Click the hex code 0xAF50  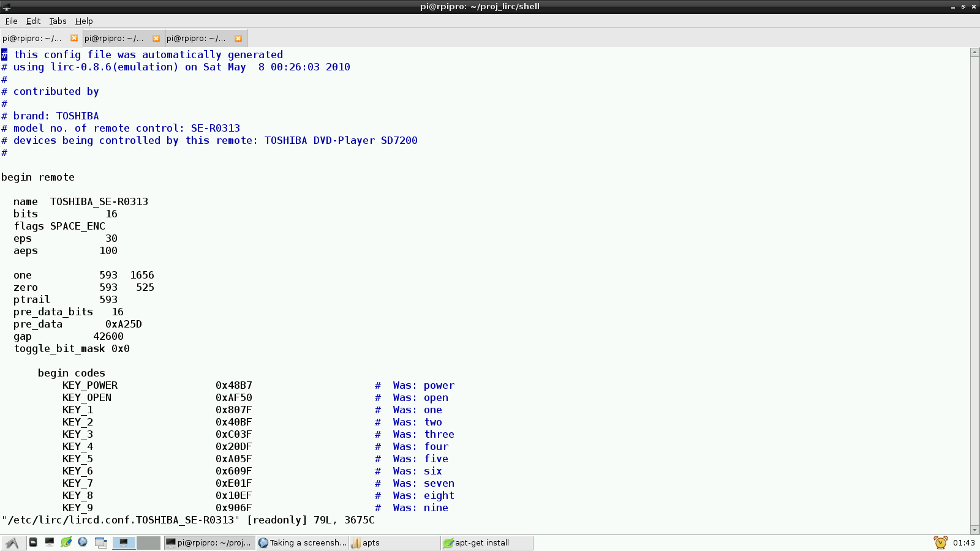pyautogui.click(x=234, y=397)
